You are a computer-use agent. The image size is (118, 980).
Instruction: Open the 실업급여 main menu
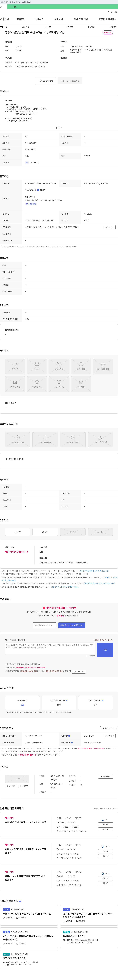click(58, 19)
